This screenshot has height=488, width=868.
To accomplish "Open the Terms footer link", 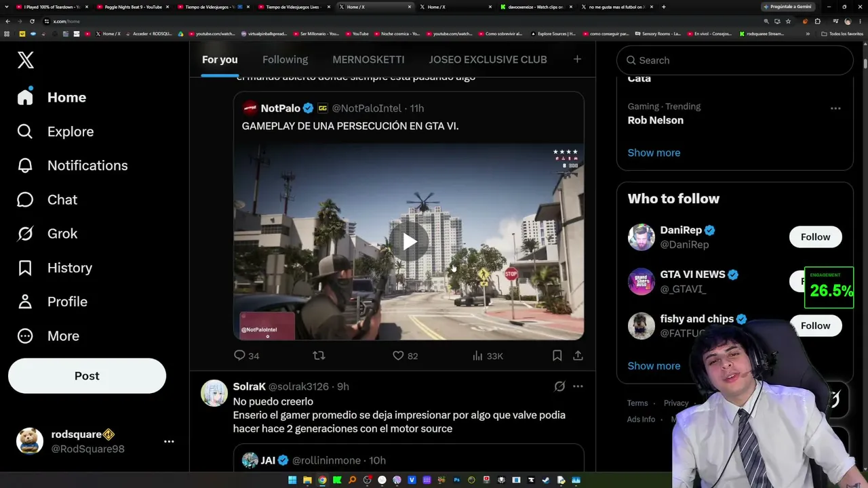I will (x=637, y=403).
